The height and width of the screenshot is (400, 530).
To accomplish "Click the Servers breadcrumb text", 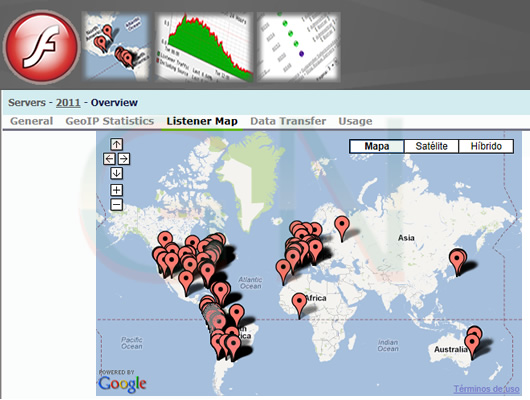I will [x=27, y=102].
